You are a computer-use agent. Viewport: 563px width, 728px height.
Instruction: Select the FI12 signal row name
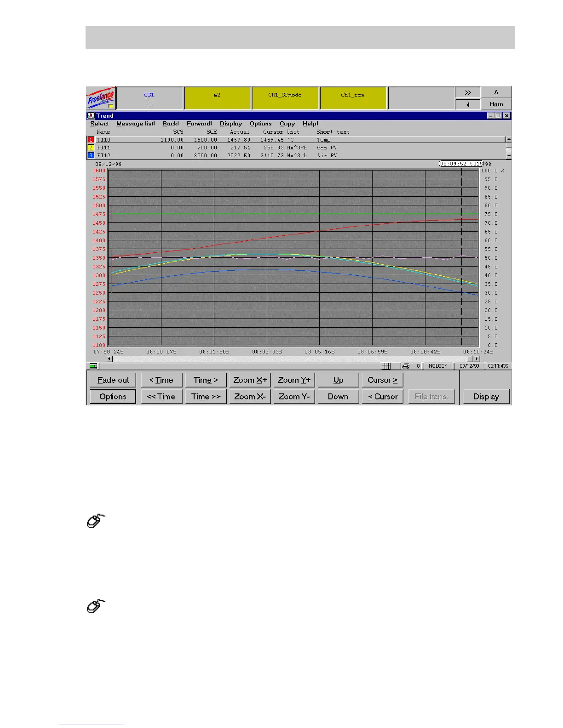(103, 155)
